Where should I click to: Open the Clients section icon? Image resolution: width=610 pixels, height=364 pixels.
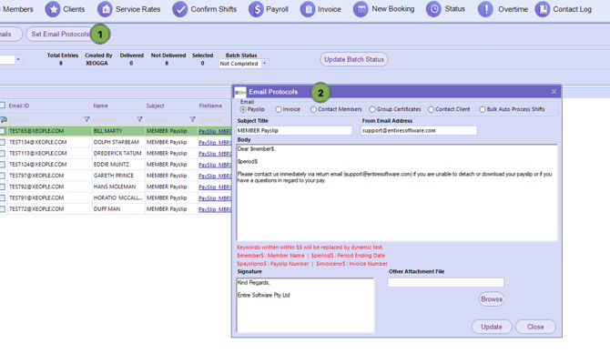tap(53, 9)
